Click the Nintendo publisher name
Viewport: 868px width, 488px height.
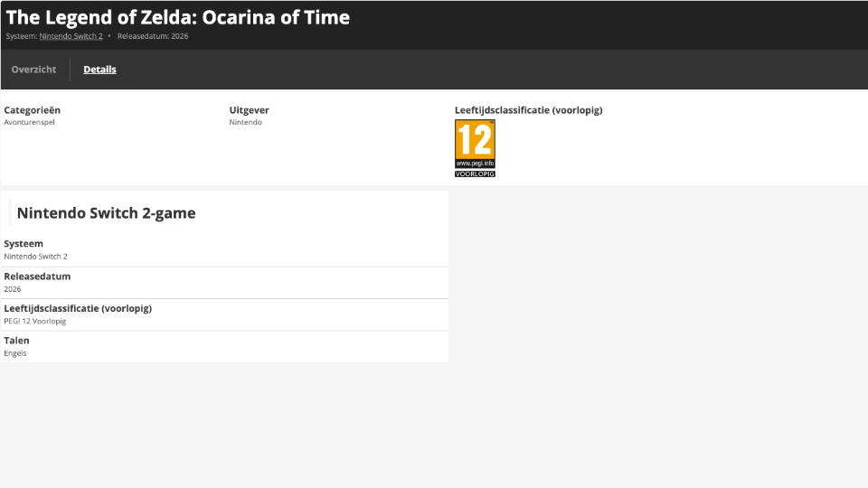(x=246, y=122)
